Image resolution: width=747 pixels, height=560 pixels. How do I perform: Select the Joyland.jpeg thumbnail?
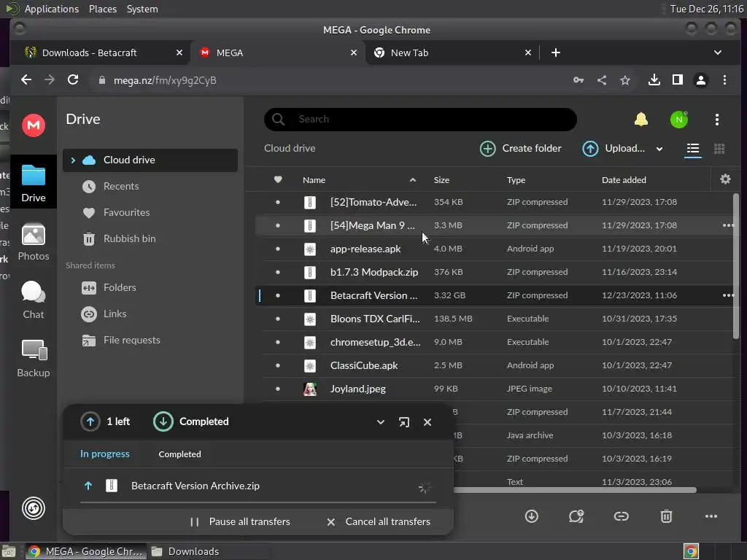click(309, 389)
